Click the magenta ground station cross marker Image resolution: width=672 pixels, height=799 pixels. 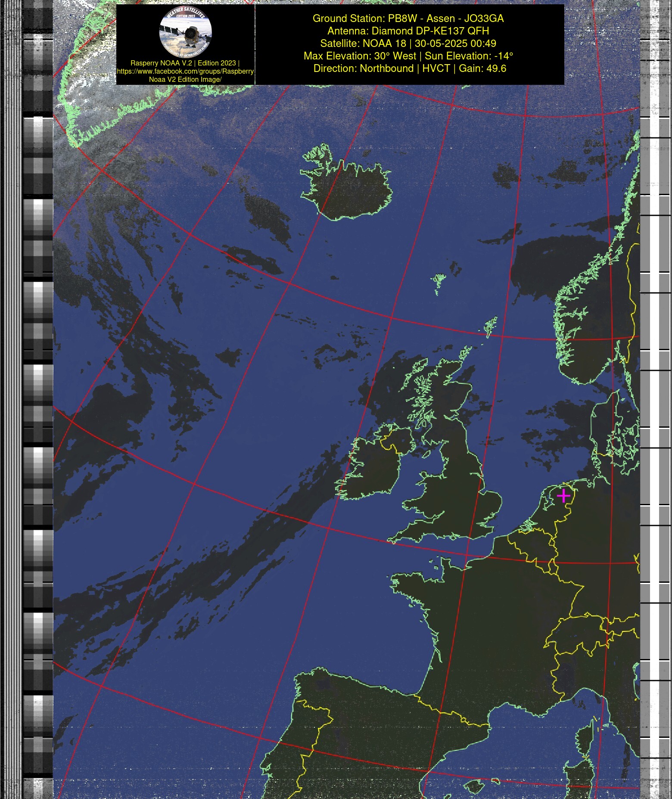(563, 496)
